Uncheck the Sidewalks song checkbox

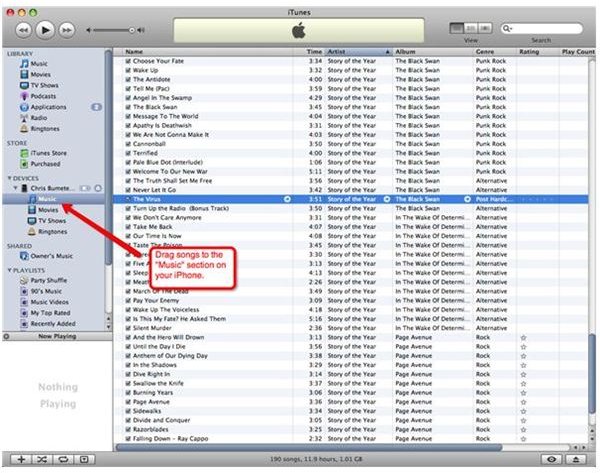[128, 411]
